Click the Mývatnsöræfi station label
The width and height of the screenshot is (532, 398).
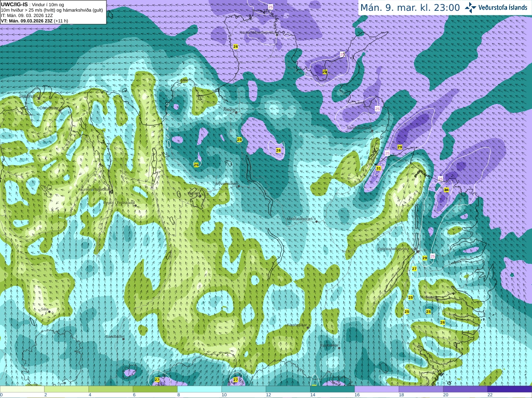coord(227,184)
